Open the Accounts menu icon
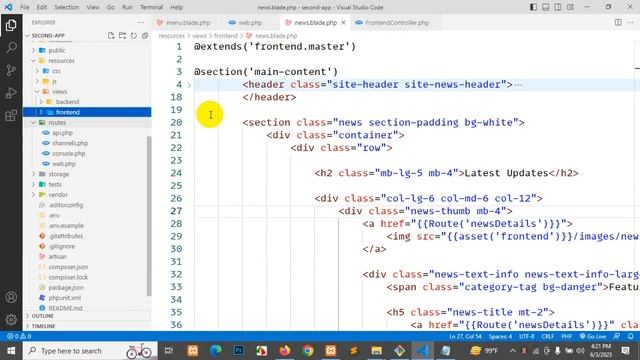This screenshot has height=360, width=640. point(11,297)
